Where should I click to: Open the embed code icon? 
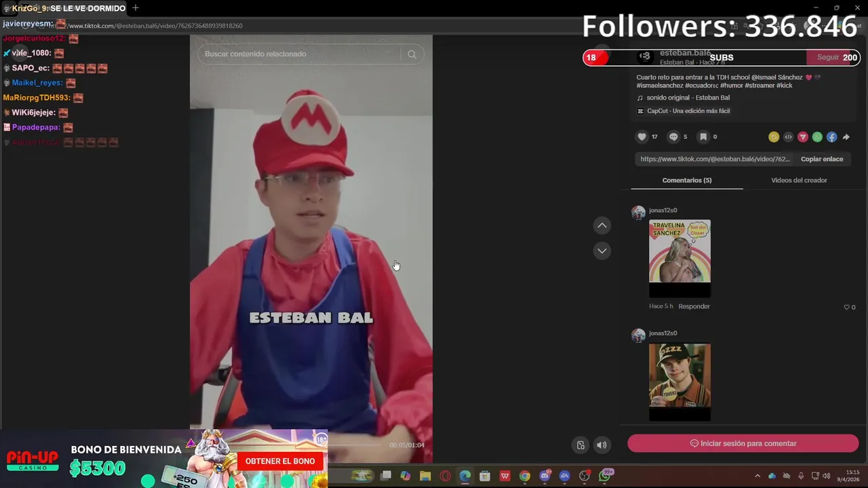click(x=788, y=137)
